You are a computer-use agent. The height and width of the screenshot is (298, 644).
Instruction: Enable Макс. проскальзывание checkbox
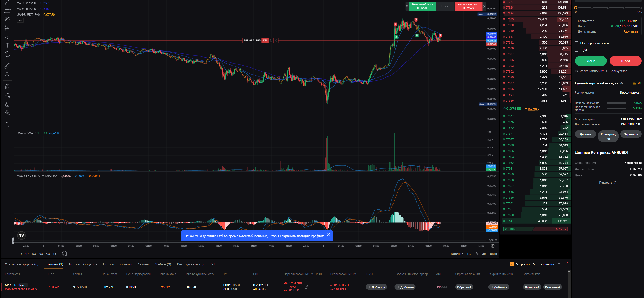(x=576, y=43)
